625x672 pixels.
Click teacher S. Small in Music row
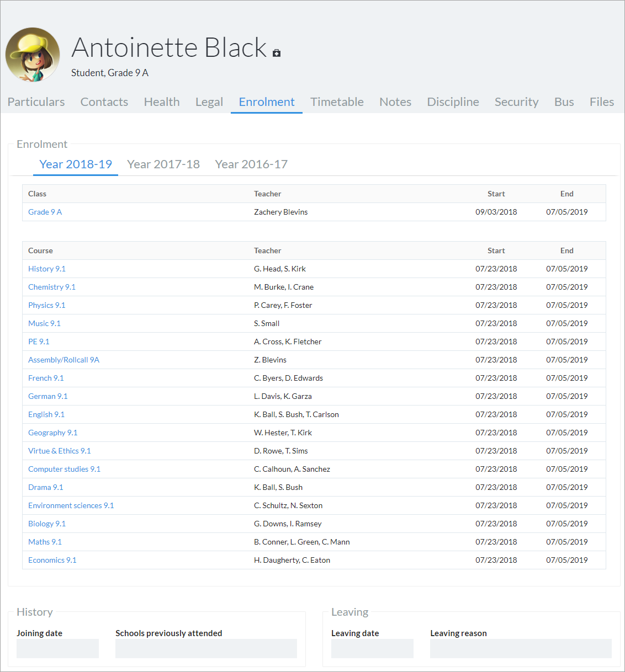(x=267, y=323)
